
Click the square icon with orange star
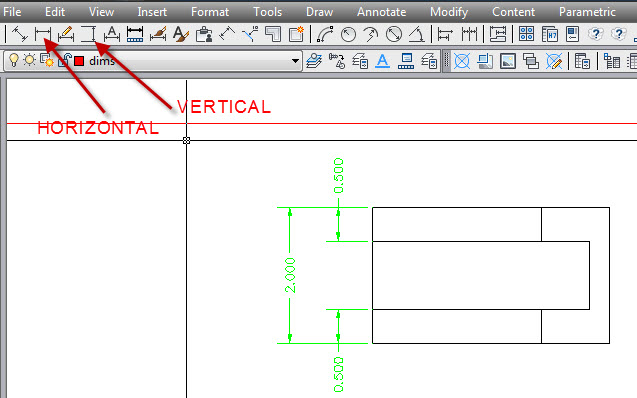pos(296,34)
